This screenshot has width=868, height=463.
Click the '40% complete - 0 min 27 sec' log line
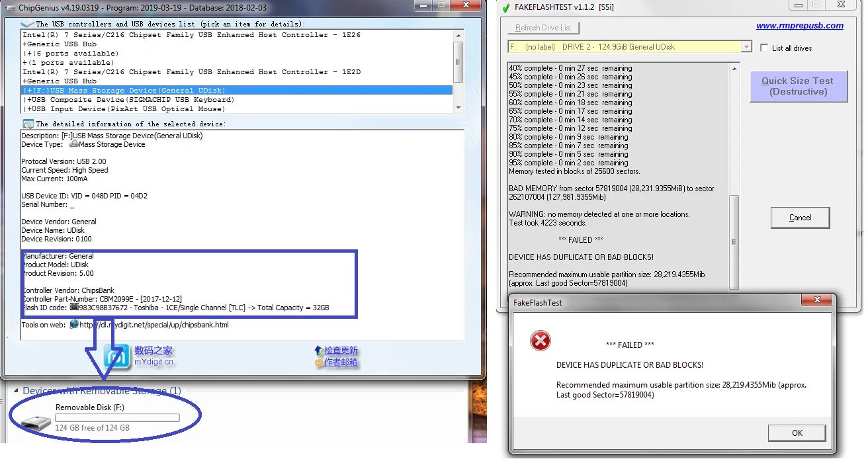(570, 68)
